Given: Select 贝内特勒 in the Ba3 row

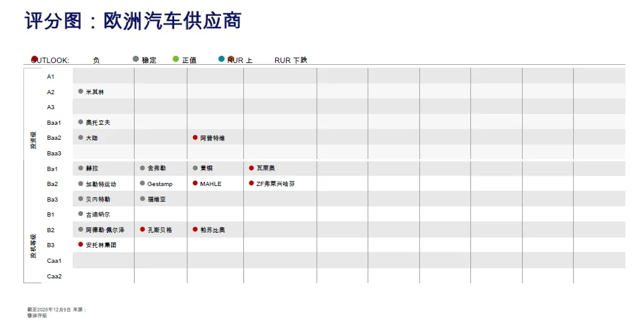Looking at the screenshot, I should (98, 199).
